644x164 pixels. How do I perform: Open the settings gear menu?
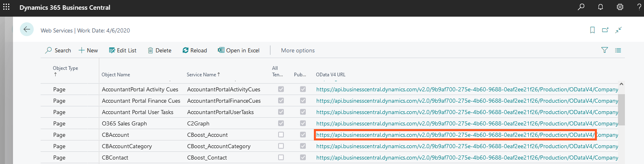point(620,7)
